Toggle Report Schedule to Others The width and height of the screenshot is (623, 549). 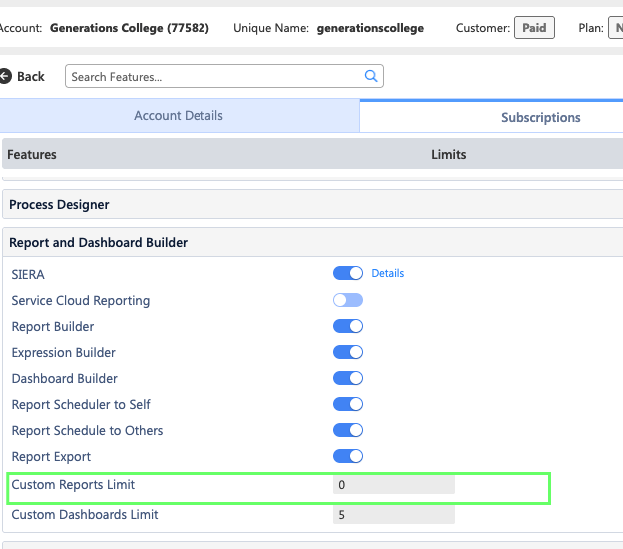click(x=348, y=430)
